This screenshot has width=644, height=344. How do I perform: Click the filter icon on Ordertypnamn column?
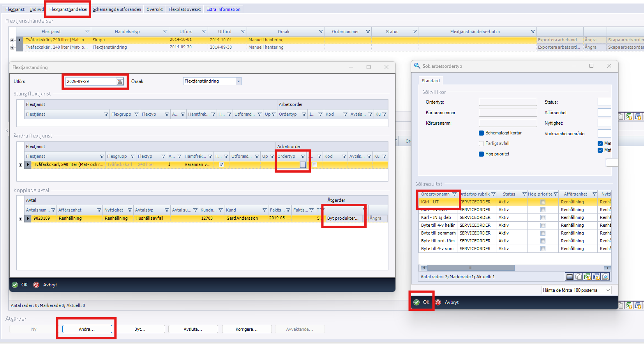(454, 194)
